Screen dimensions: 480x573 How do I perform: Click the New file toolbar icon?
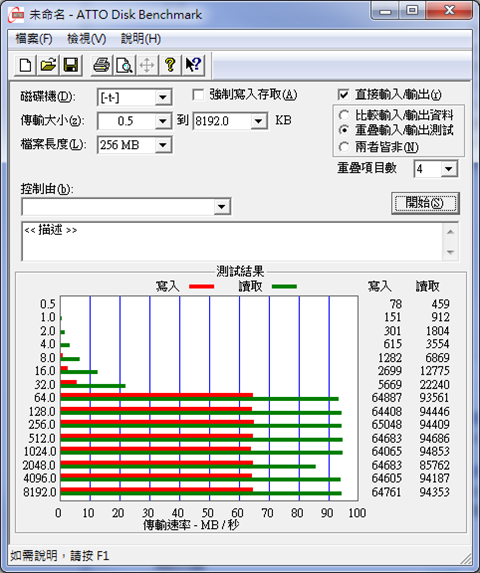pyautogui.click(x=25, y=65)
